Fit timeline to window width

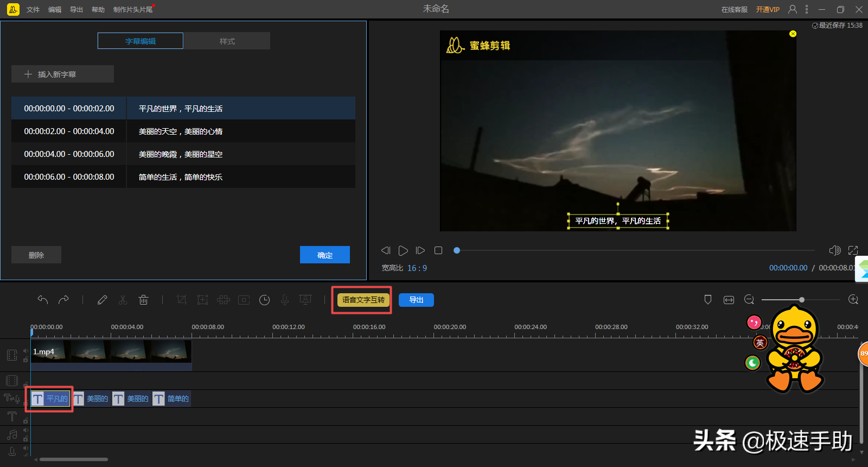[x=729, y=300]
